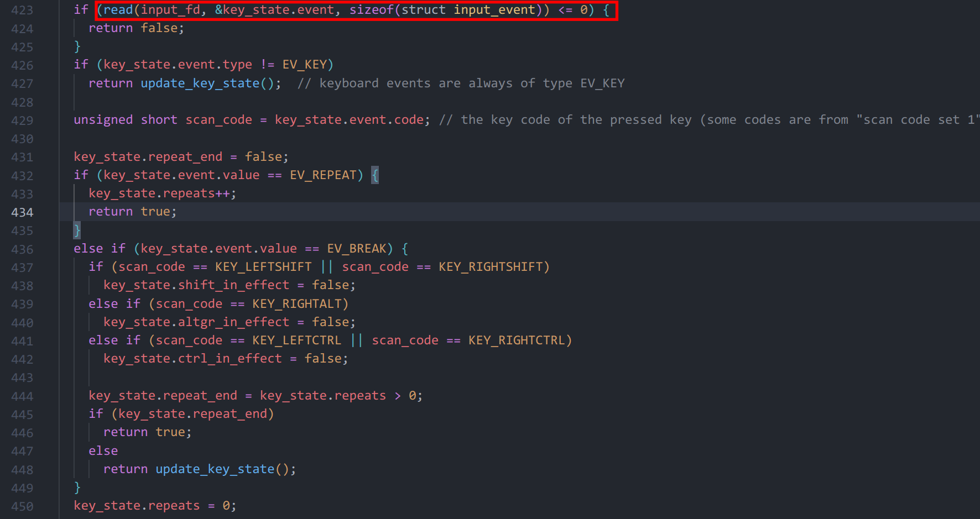Click 'altgr_in_effect' on line 440
This screenshot has height=519, width=980.
click(233, 322)
